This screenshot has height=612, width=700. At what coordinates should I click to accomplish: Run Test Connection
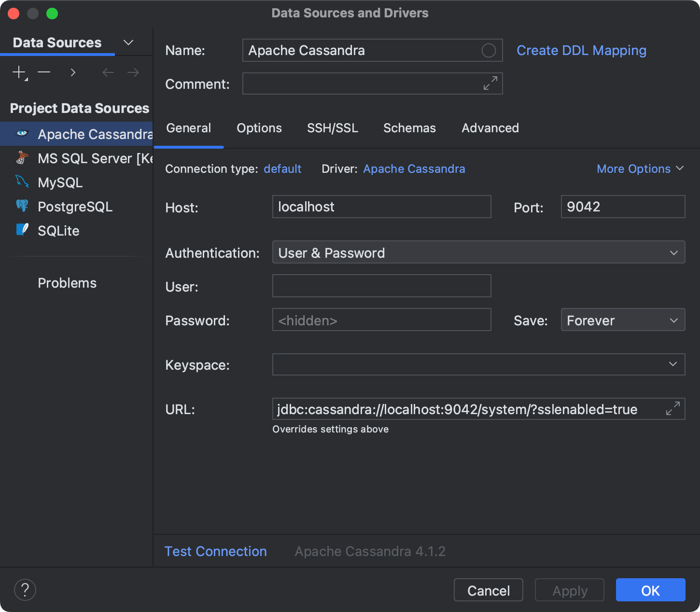(x=215, y=551)
